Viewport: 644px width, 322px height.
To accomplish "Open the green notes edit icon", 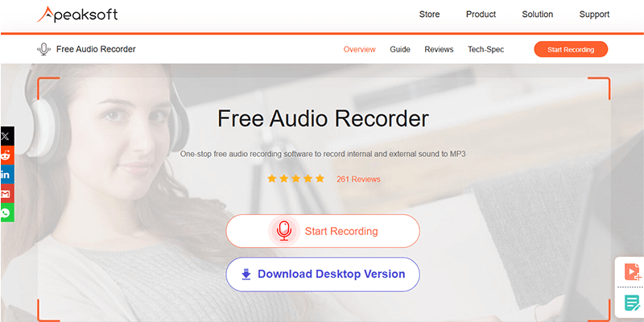I will [x=633, y=303].
